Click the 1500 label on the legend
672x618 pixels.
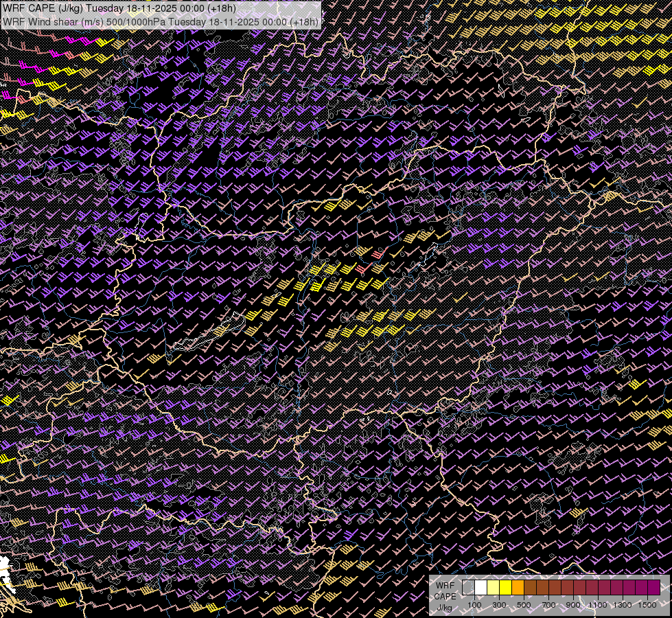point(647,605)
